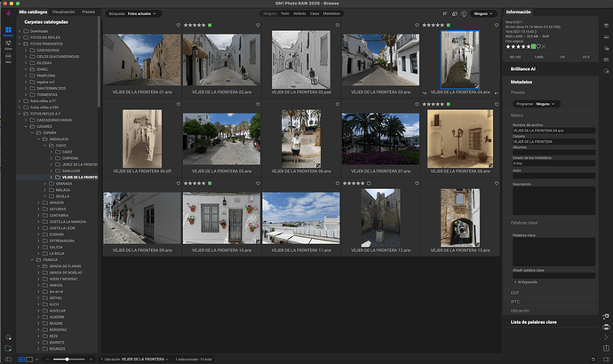
Task: Expand the FRANCIA folder in tree
Action: [x=33, y=259]
